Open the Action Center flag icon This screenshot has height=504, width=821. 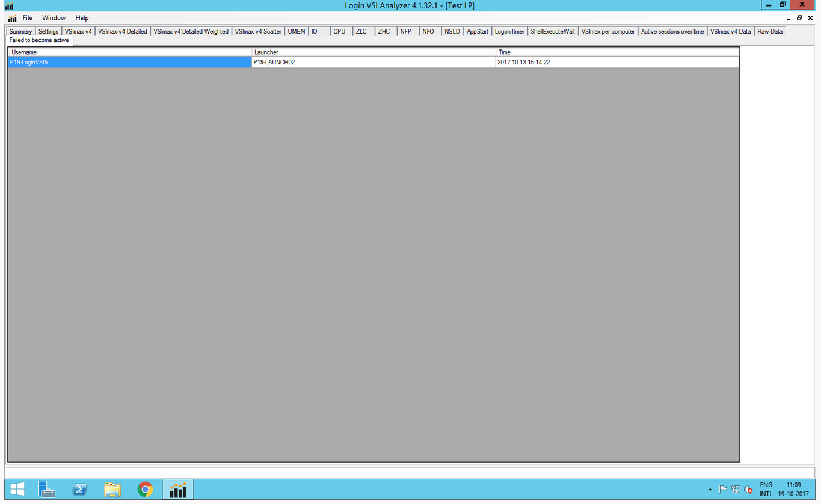click(x=723, y=490)
